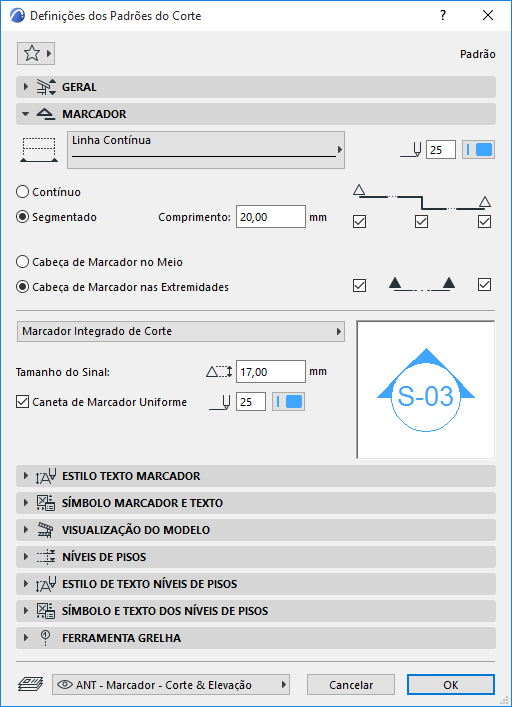Click the uniform marker pen icon
Image resolution: width=512 pixels, height=707 pixels.
[220, 402]
